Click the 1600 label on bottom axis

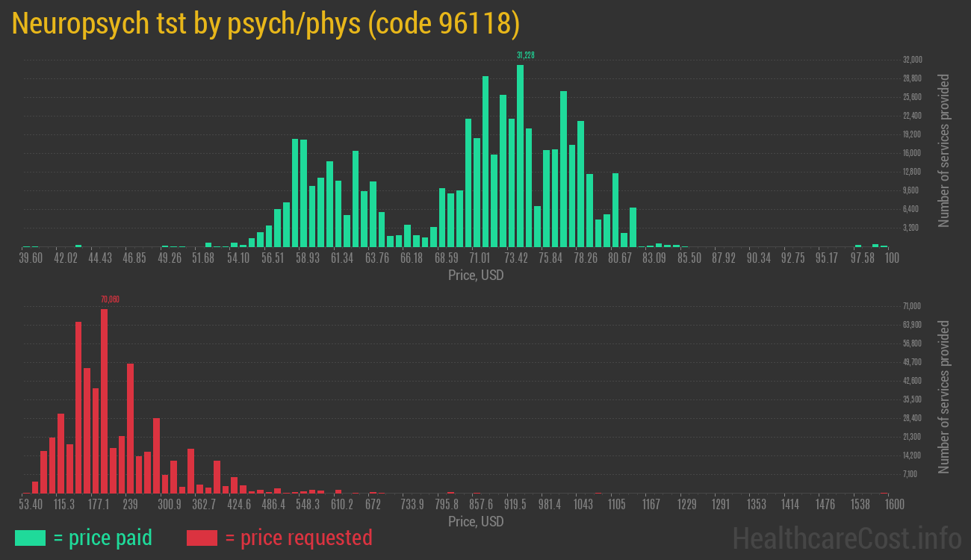click(x=893, y=504)
